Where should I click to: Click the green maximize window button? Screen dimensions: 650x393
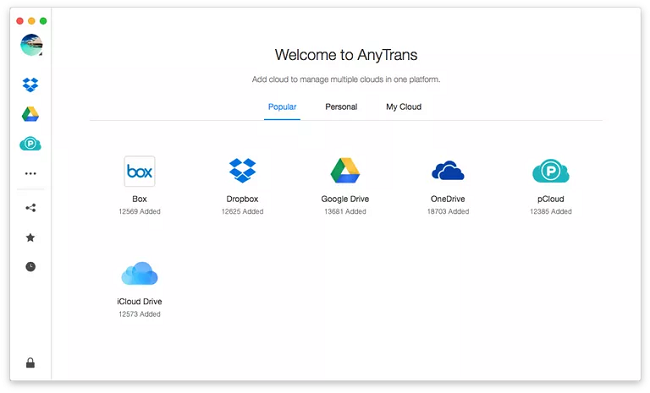point(43,21)
